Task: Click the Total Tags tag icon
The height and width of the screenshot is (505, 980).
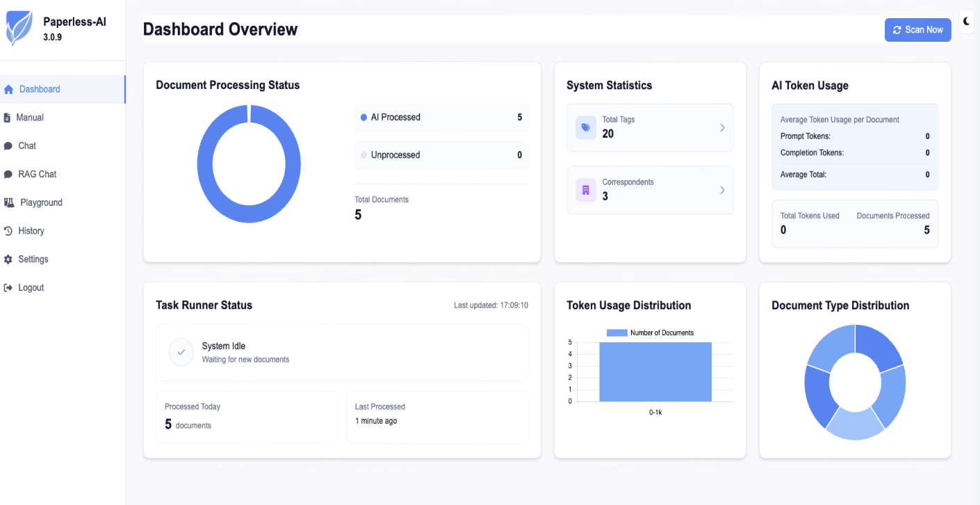Action: click(585, 127)
